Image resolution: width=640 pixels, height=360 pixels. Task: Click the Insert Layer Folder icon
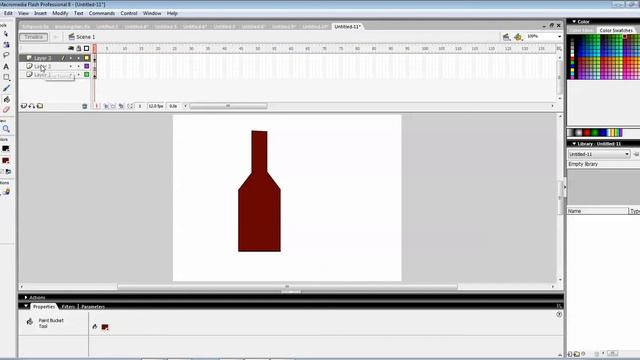[x=40, y=106]
